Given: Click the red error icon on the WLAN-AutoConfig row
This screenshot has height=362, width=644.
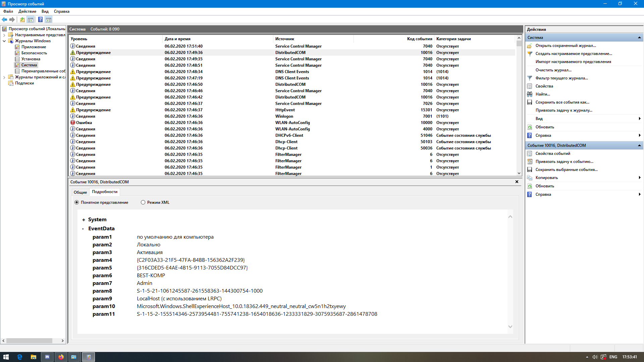Looking at the screenshot, I should [x=72, y=123].
